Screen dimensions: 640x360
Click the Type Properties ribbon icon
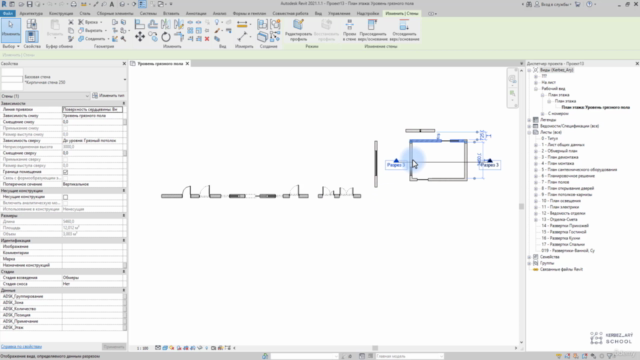[31, 24]
